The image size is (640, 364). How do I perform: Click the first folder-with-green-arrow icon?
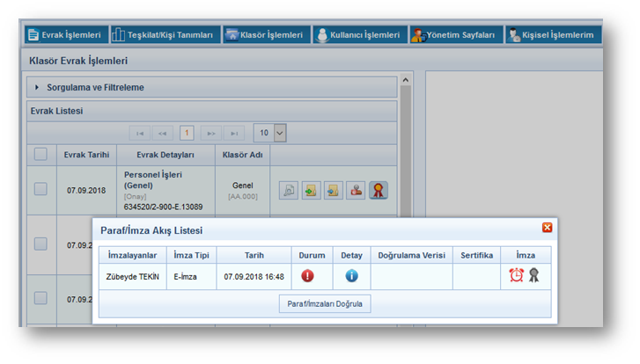[x=311, y=190]
